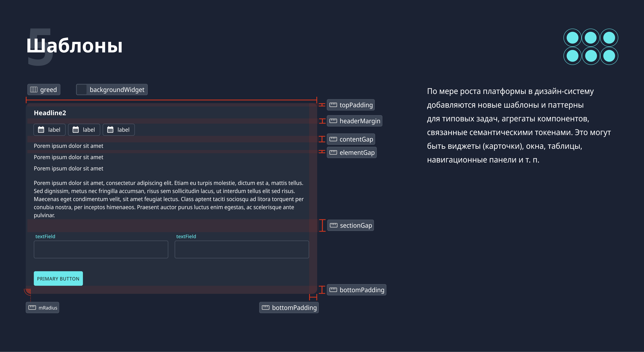Click the right textField input box
The width and height of the screenshot is (644, 352).
click(x=242, y=249)
